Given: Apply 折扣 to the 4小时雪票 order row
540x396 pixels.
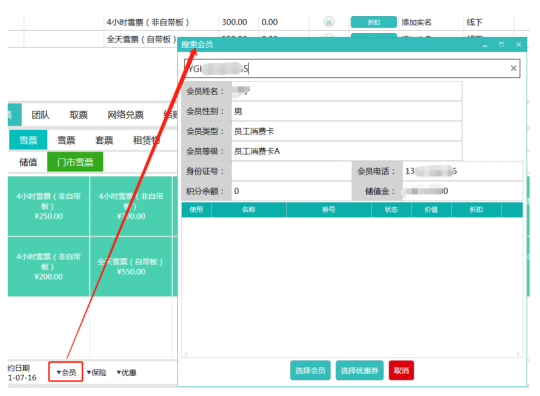Looking at the screenshot, I should click(374, 22).
